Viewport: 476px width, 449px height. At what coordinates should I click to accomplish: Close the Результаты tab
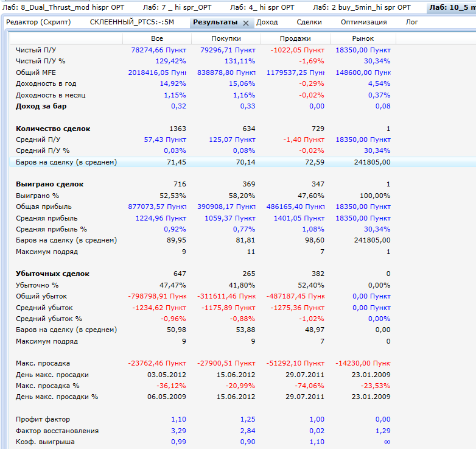[x=246, y=23]
